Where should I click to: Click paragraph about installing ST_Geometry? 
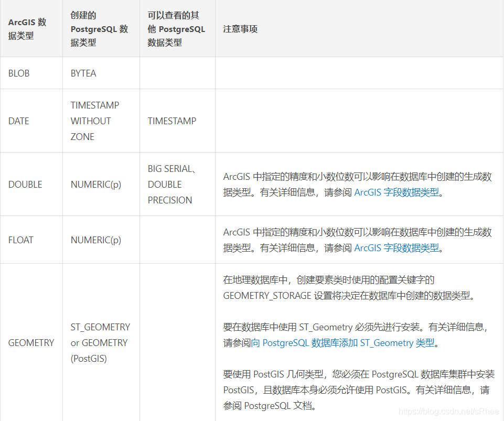point(356,335)
